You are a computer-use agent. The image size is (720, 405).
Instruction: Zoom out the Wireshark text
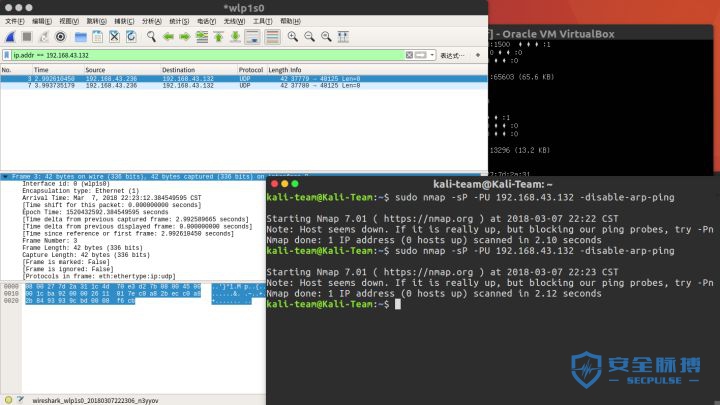pos(309,37)
